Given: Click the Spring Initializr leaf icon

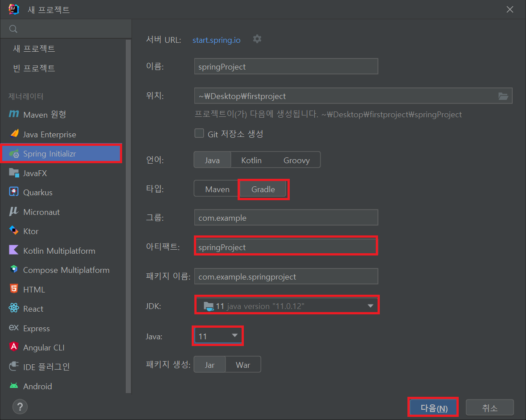Looking at the screenshot, I should 14,154.
